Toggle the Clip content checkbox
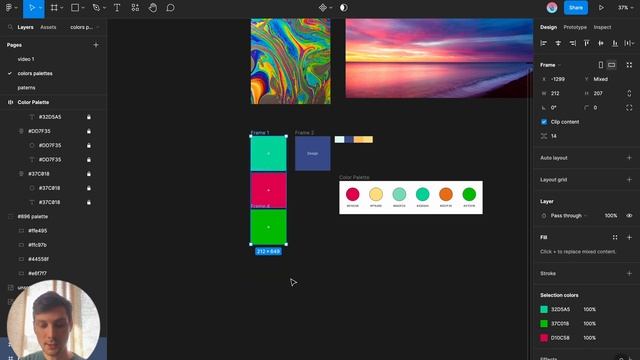 tap(544, 122)
